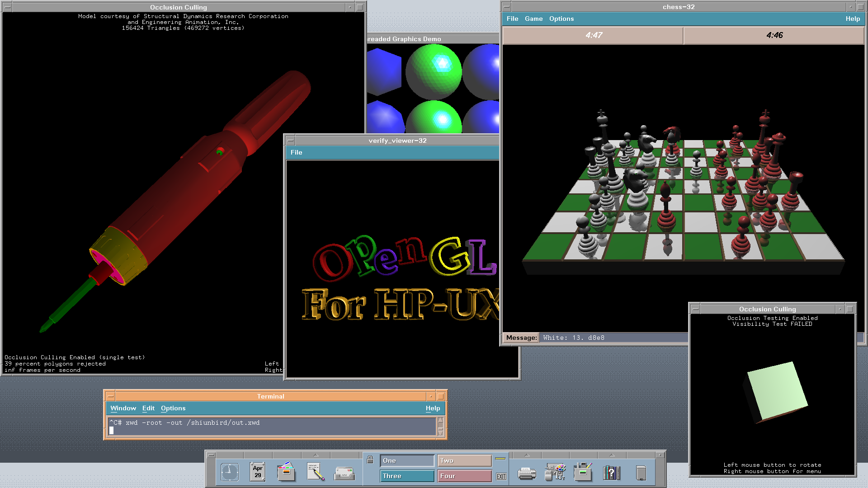Open window menu of small Occlusion Culling window

[x=696, y=309]
